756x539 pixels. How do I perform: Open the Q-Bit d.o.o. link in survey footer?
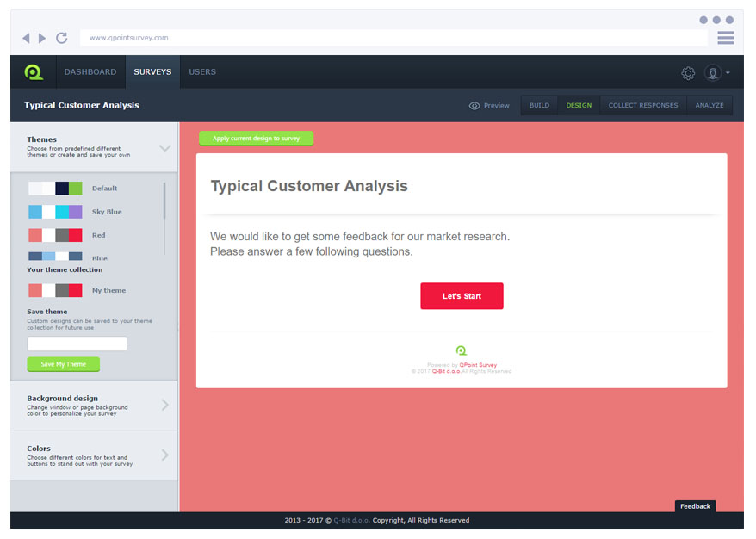point(446,371)
